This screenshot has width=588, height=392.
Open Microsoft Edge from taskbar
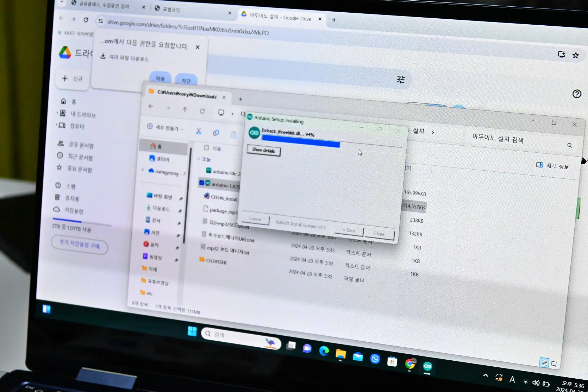(324, 350)
